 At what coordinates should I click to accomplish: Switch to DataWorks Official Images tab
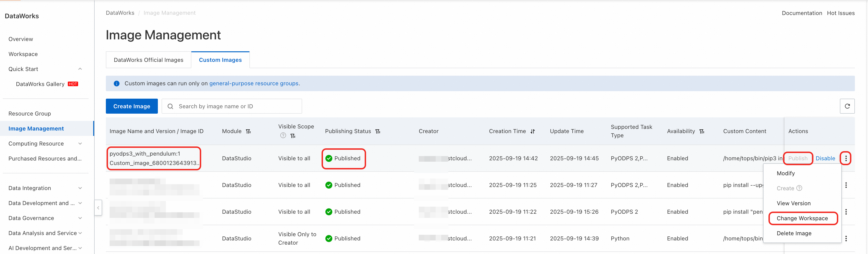(148, 60)
